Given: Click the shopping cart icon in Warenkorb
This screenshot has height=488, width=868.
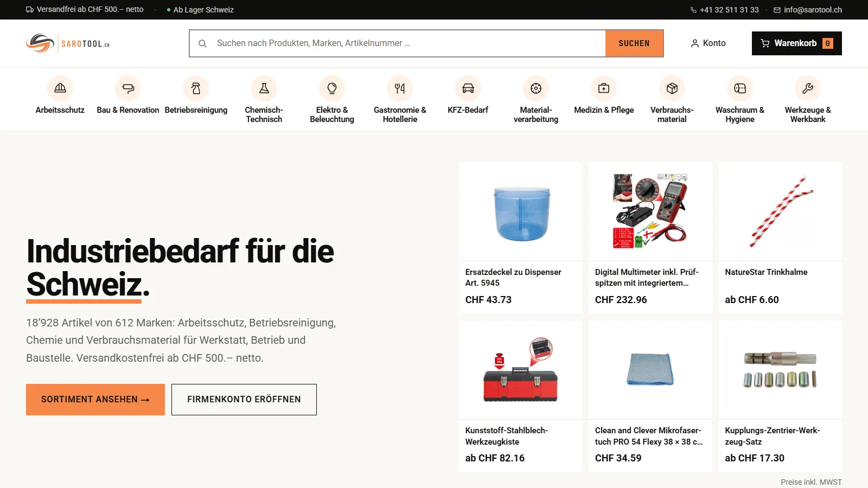Looking at the screenshot, I should 765,43.
